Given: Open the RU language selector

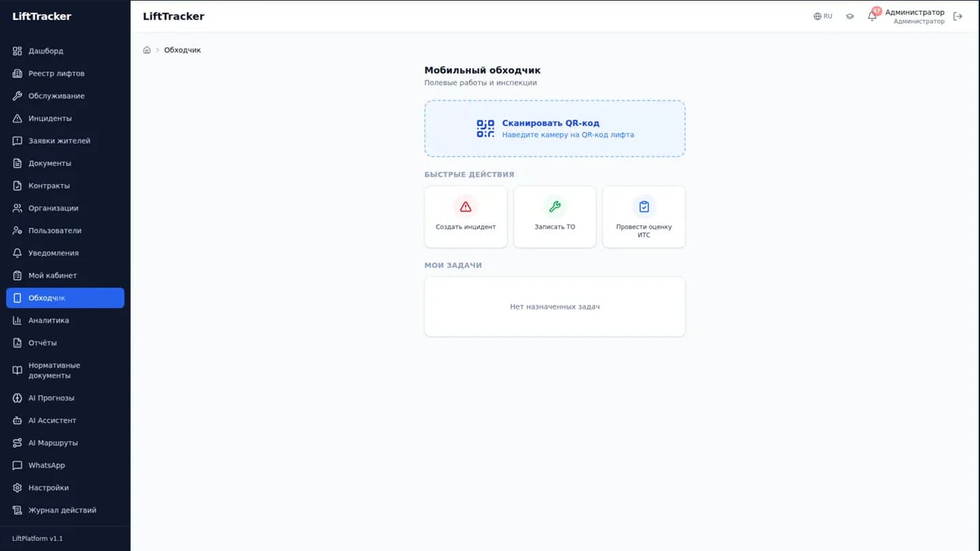Looking at the screenshot, I should pos(823,16).
